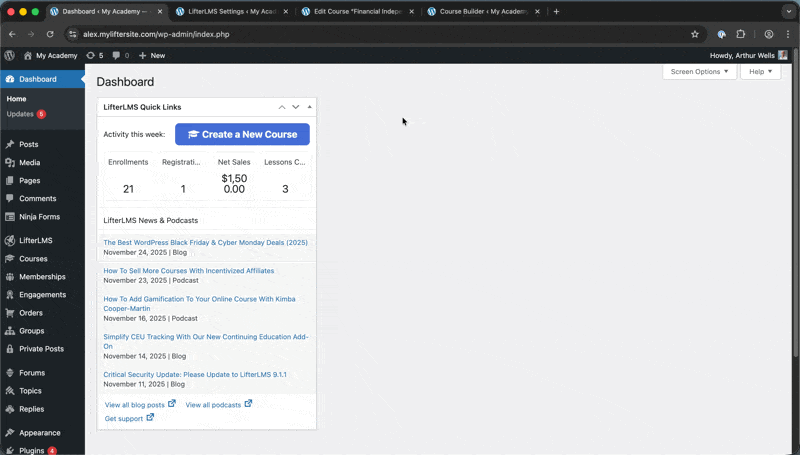800x455 pixels.
Task: Click the Create a New Course button
Action: 242,134
